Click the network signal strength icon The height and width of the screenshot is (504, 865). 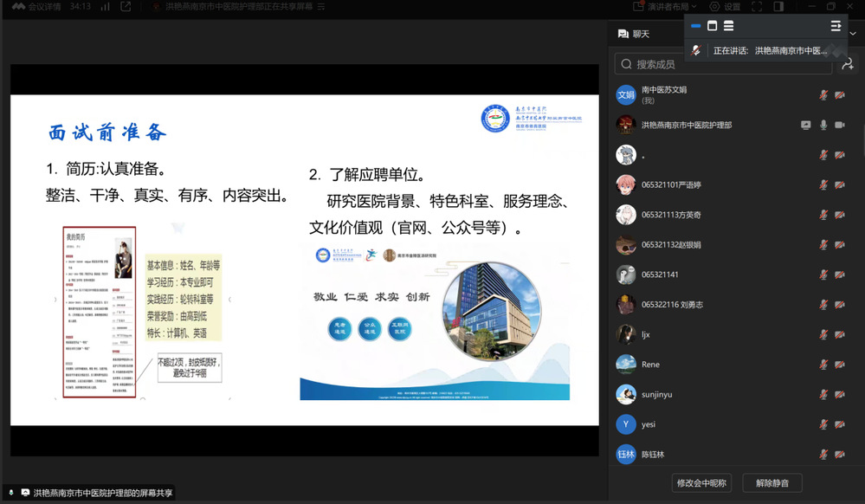coord(105,7)
